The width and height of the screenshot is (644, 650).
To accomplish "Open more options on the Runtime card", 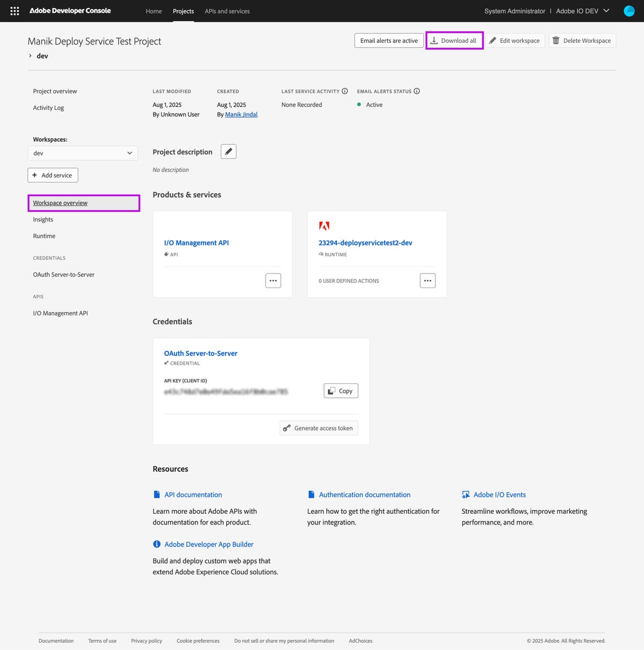I will coord(428,280).
